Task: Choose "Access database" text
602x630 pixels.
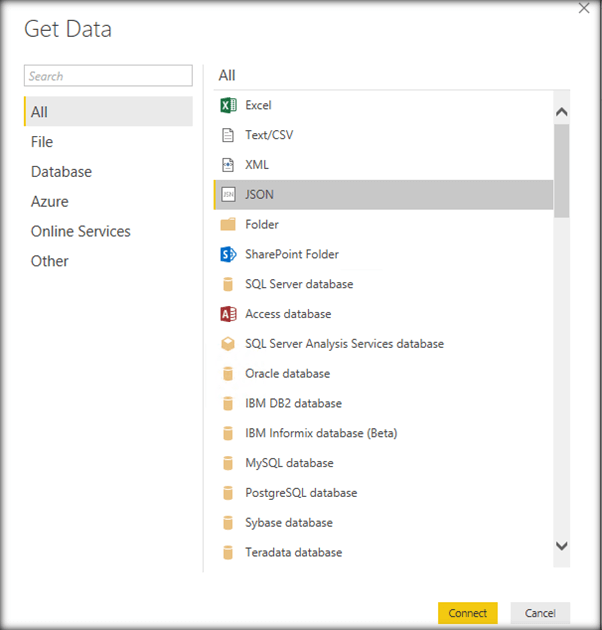Action: (288, 314)
